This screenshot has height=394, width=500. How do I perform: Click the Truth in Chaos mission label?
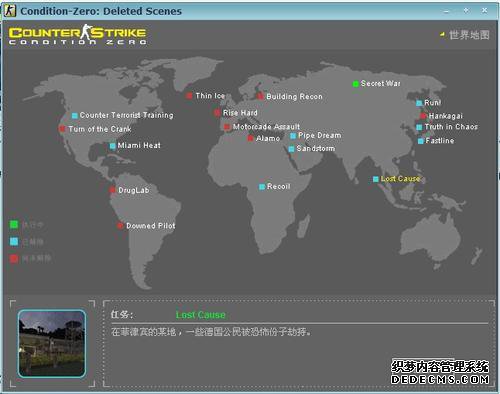point(451,127)
